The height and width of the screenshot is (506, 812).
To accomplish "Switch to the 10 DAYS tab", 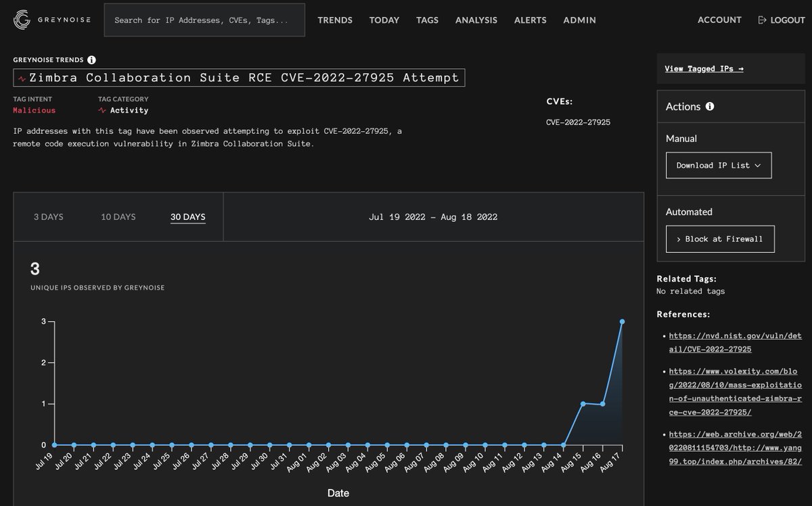I will [x=118, y=217].
